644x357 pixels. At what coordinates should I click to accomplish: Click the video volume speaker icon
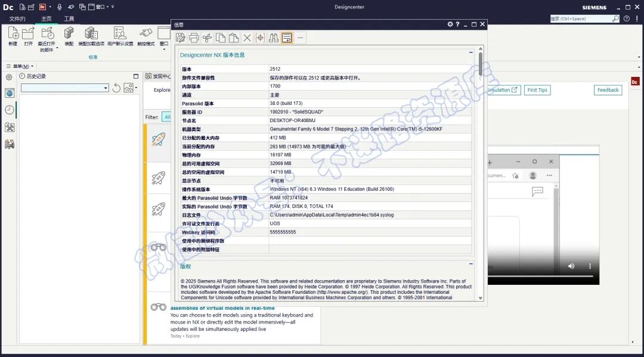tap(571, 266)
